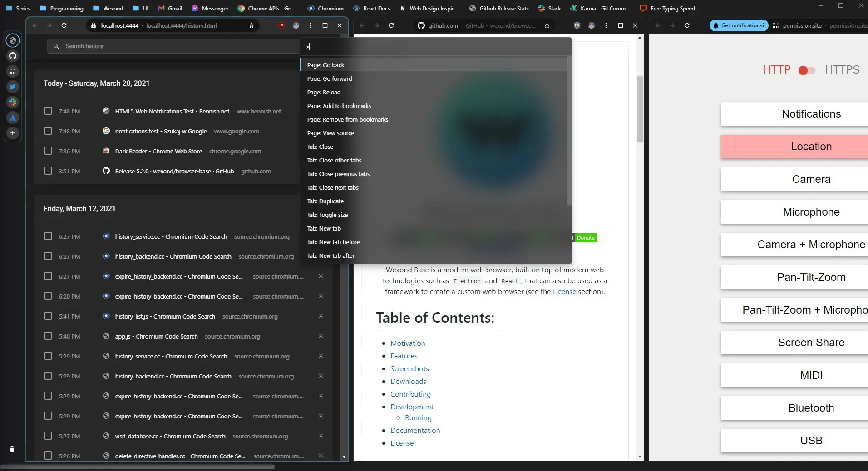Focus the command palette text input
868x471 pixels.
(x=436, y=47)
